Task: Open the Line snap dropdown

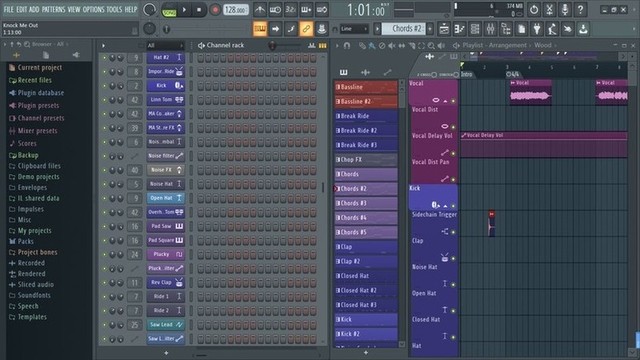Action: tap(354, 29)
